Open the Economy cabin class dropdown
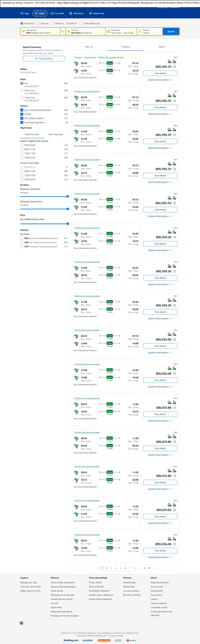The width and height of the screenshot is (200, 644). 71,24
